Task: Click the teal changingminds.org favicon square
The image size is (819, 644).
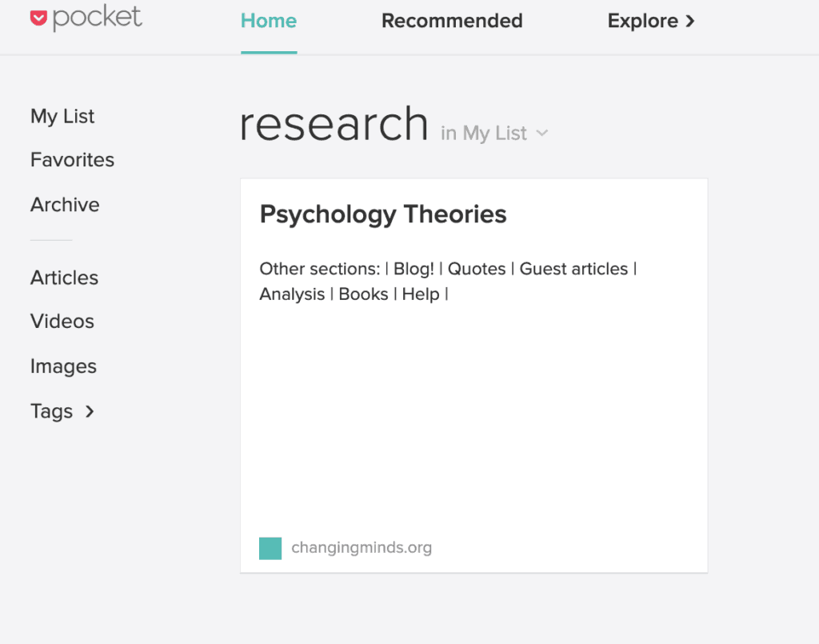Action: coord(270,548)
